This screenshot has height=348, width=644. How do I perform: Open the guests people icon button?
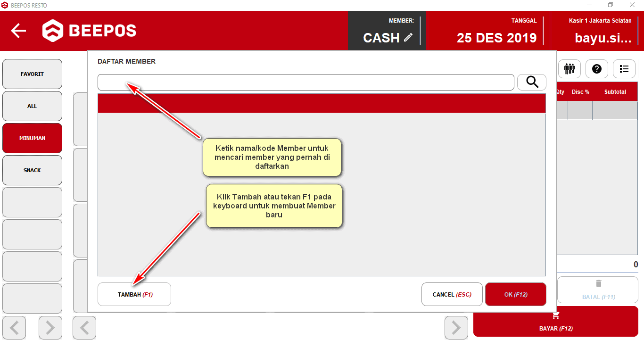(570, 69)
